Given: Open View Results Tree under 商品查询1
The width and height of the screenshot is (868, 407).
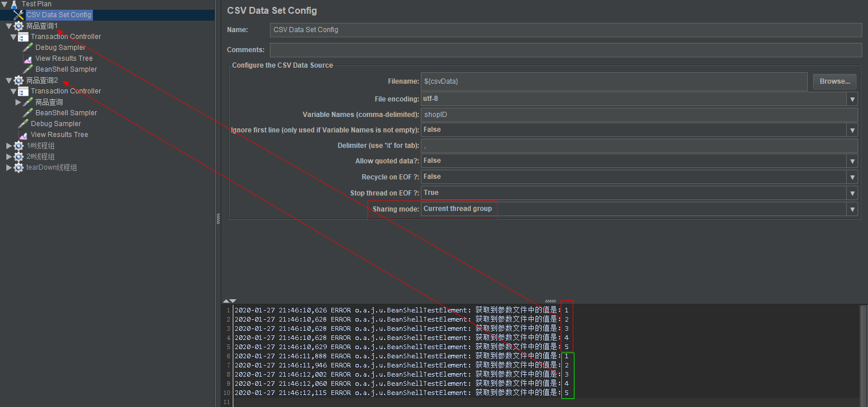Looking at the screenshot, I should [x=28, y=58].
